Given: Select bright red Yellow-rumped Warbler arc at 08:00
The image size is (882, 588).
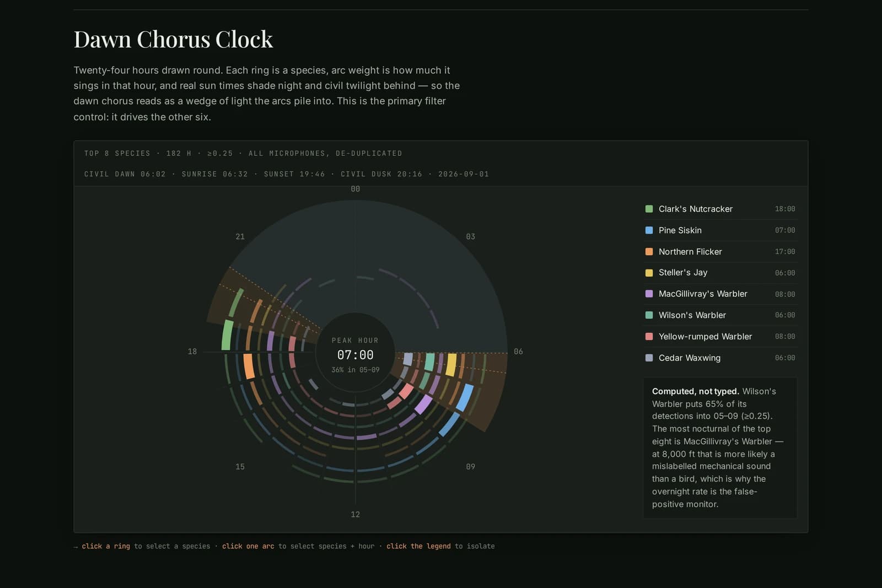Looking at the screenshot, I should pos(407,391).
